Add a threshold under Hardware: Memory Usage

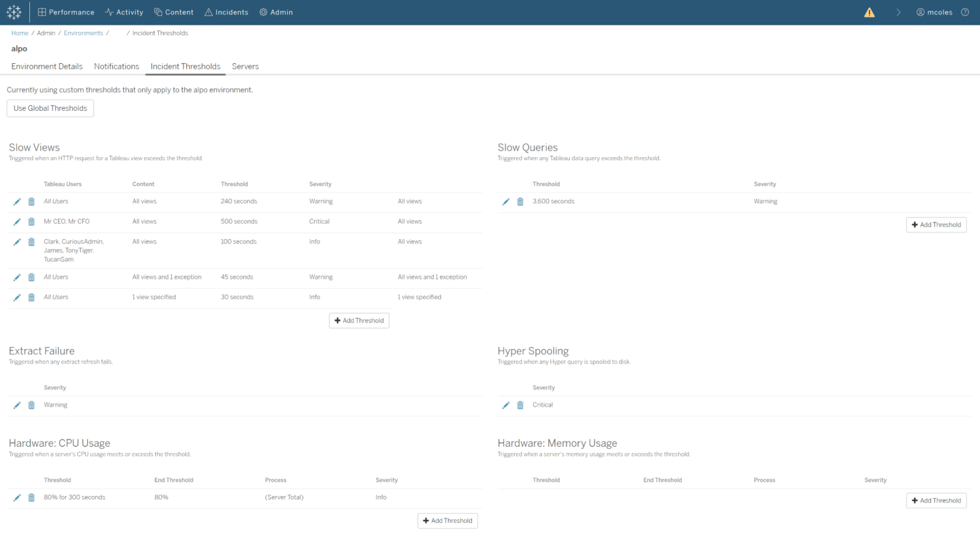936,501
